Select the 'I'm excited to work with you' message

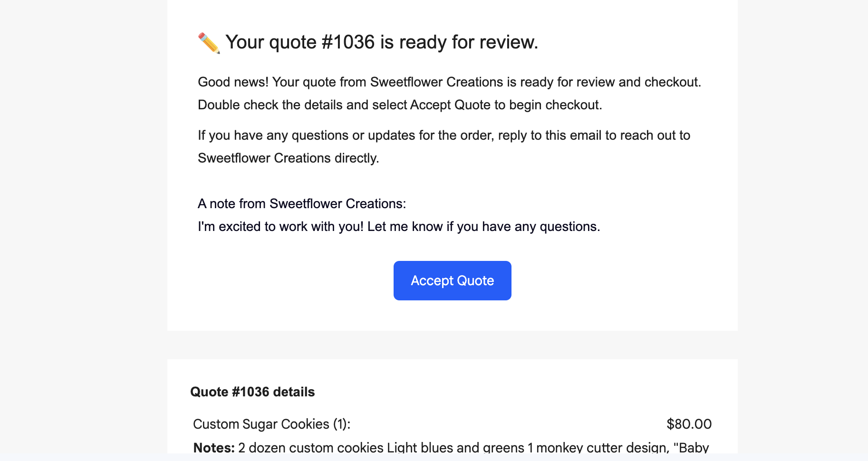pos(399,227)
